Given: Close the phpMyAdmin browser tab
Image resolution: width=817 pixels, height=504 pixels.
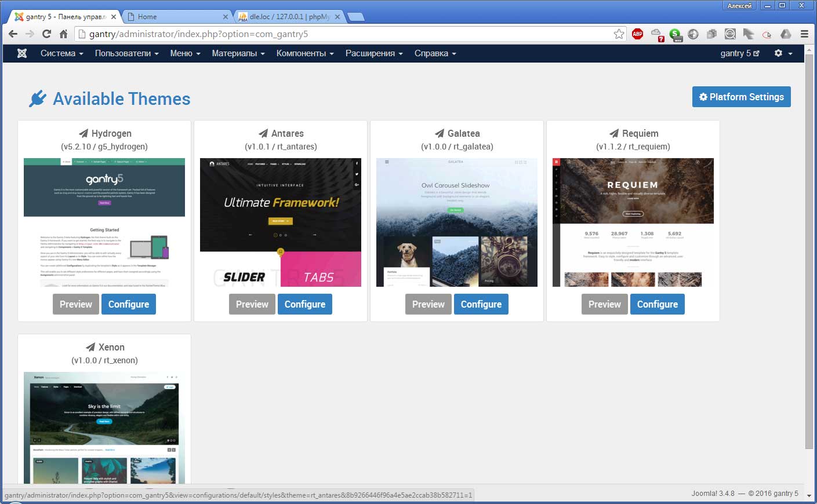Looking at the screenshot, I should 337,17.
